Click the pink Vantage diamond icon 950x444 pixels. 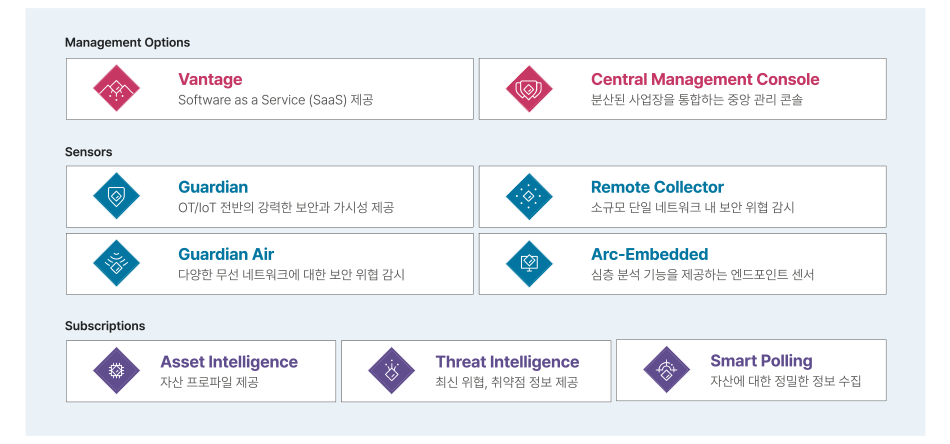tap(117, 89)
